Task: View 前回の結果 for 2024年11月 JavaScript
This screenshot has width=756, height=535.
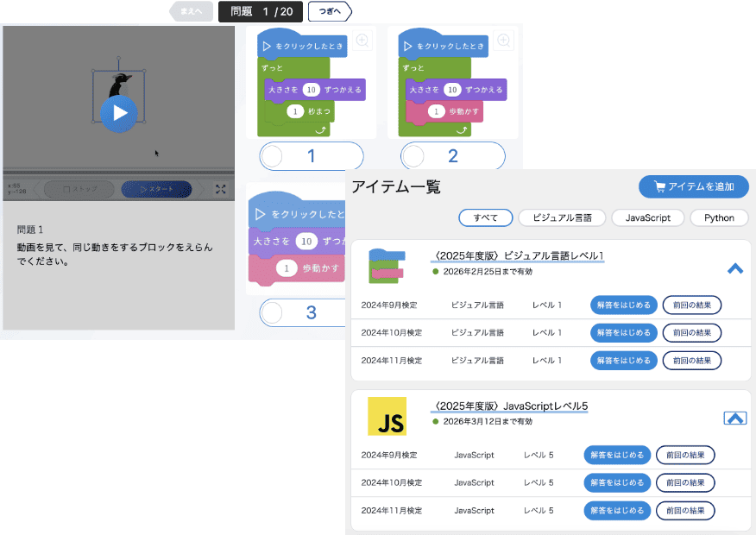Action: coord(685,510)
